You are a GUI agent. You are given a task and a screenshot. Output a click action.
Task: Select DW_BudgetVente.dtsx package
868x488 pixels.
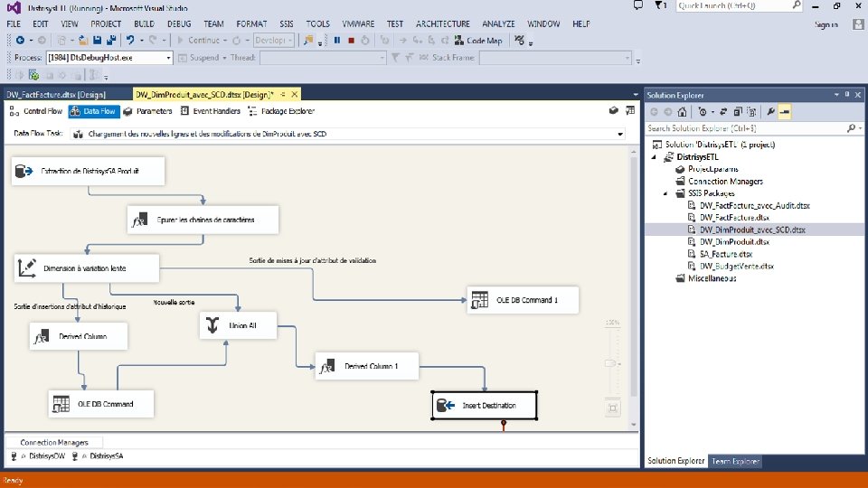point(736,266)
